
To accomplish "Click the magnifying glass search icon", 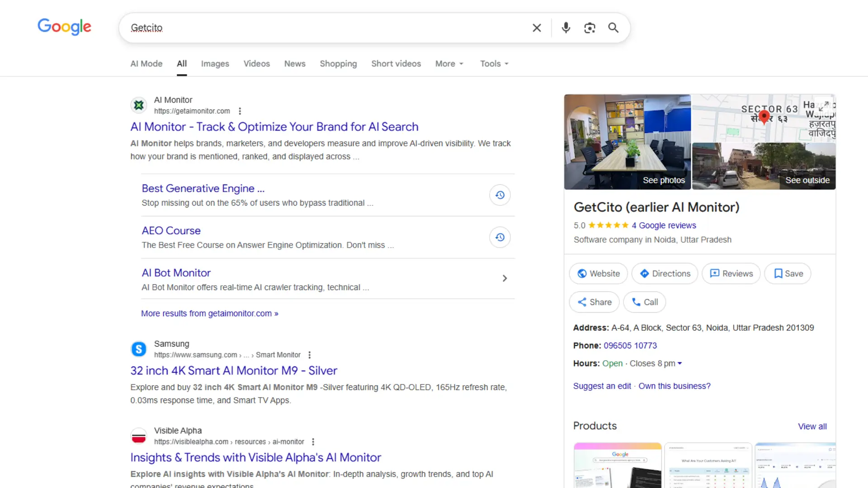I will (x=613, y=28).
